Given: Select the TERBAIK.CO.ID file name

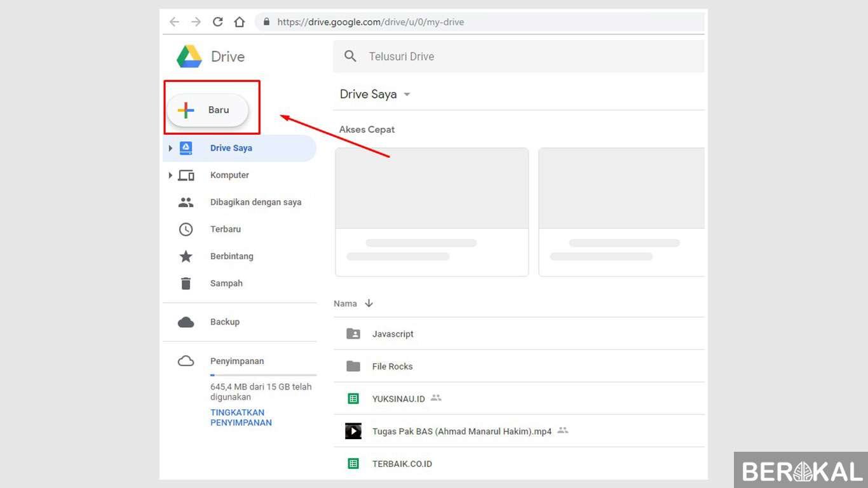Looking at the screenshot, I should 402,464.
